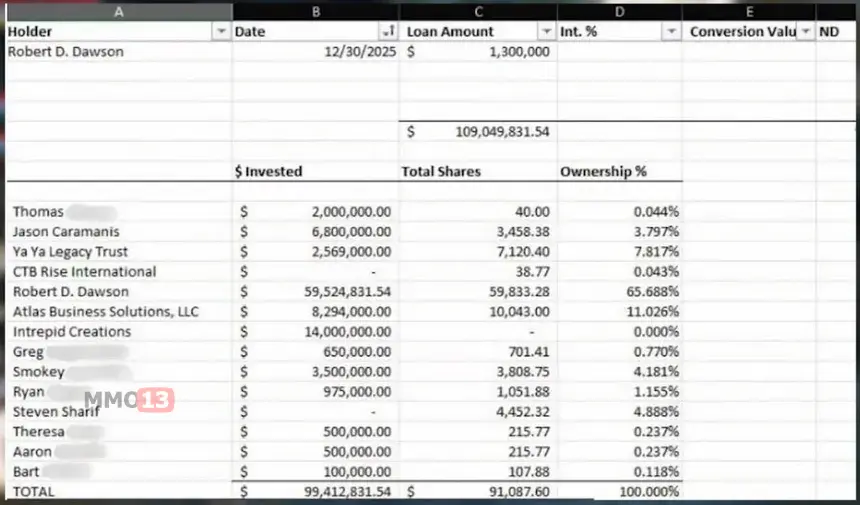Click the Ya Ya Legacy Trust cell
The image size is (860, 505).
tap(71, 252)
